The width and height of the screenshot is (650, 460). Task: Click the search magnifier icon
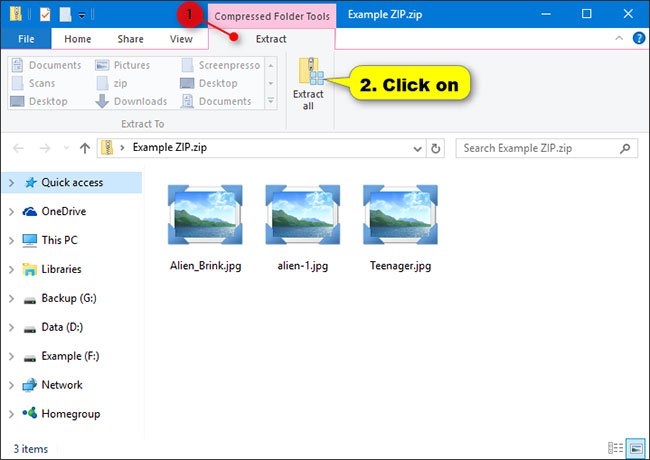coord(625,148)
